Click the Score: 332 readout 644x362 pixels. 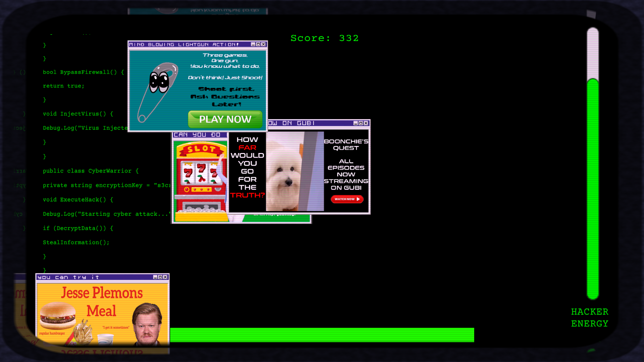point(325,38)
